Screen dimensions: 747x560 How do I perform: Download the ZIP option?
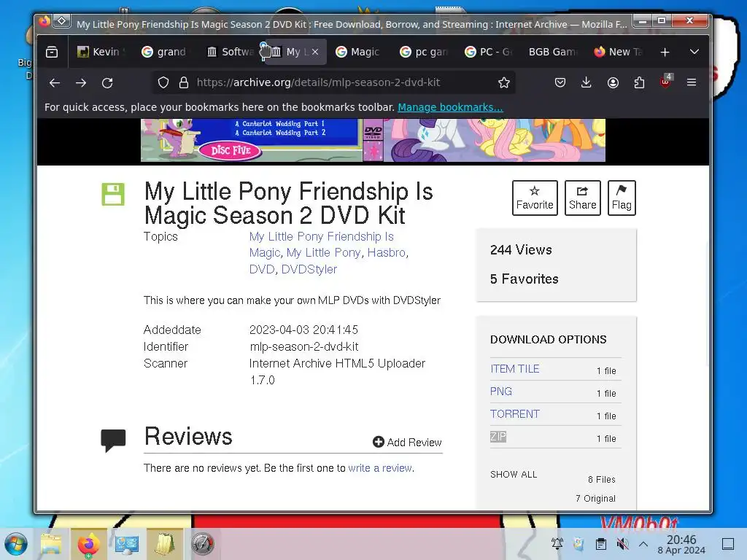pos(498,437)
